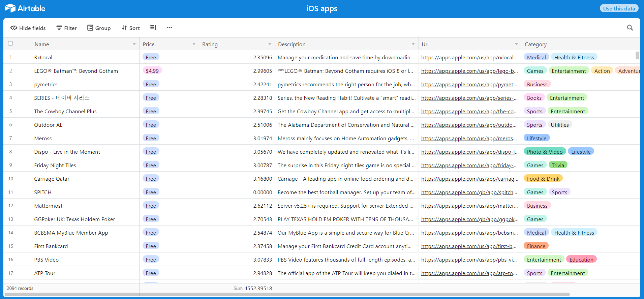Select the Meross description cell
The width and height of the screenshot is (644, 299).
pos(346,138)
